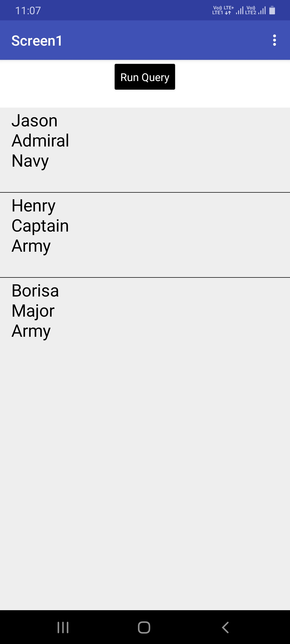This screenshot has width=290, height=644.
Task: Tap the LTE1 signal strength indicator
Action: 240,11
